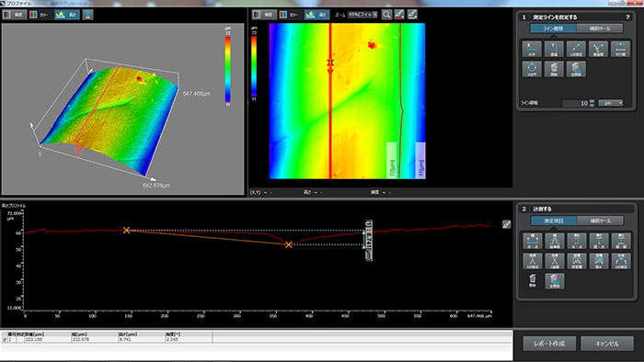Select the vertical Y line tool
Screen dimensions: 644x362
click(x=554, y=49)
